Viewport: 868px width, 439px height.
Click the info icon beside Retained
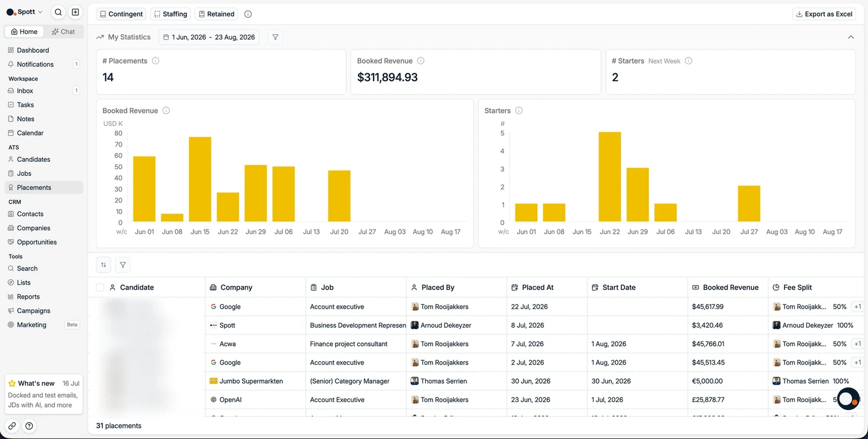click(x=248, y=14)
